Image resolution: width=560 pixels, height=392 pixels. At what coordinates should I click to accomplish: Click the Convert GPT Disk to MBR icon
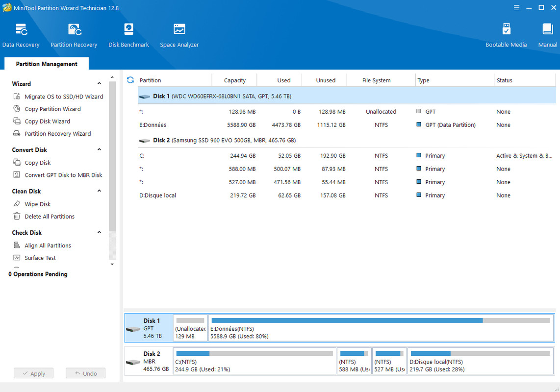point(17,174)
